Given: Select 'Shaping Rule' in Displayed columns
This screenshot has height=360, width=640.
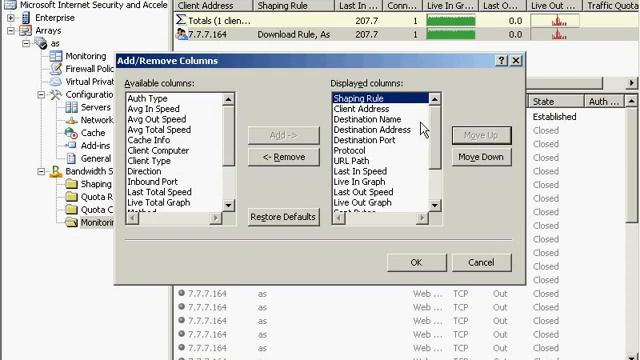Looking at the screenshot, I should coord(380,98).
